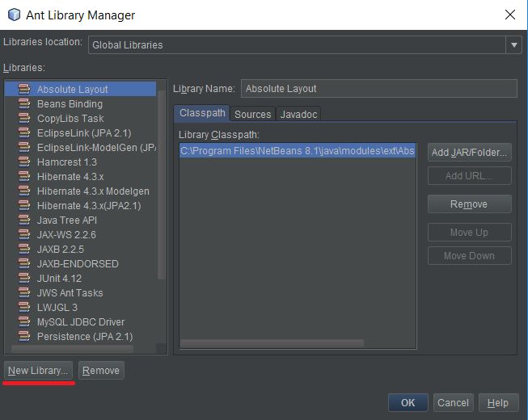The height and width of the screenshot is (420, 528).
Task: Switch to the Sources tab
Action: point(252,115)
